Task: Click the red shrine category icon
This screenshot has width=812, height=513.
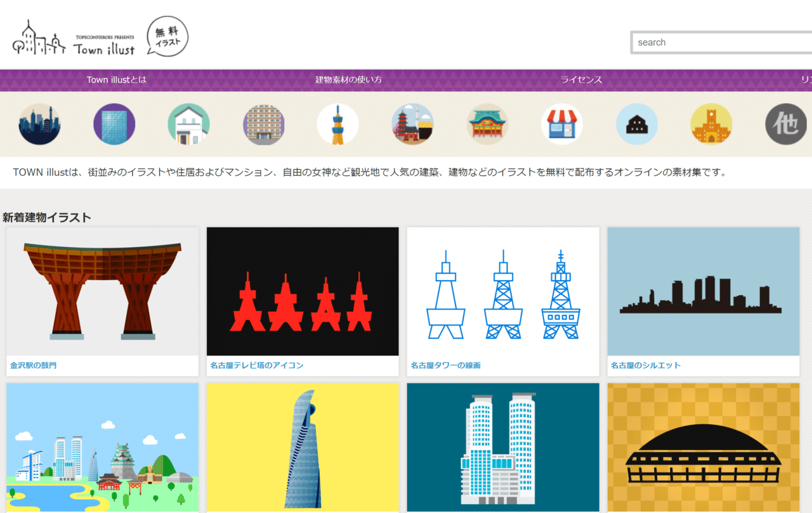Action: click(x=487, y=124)
